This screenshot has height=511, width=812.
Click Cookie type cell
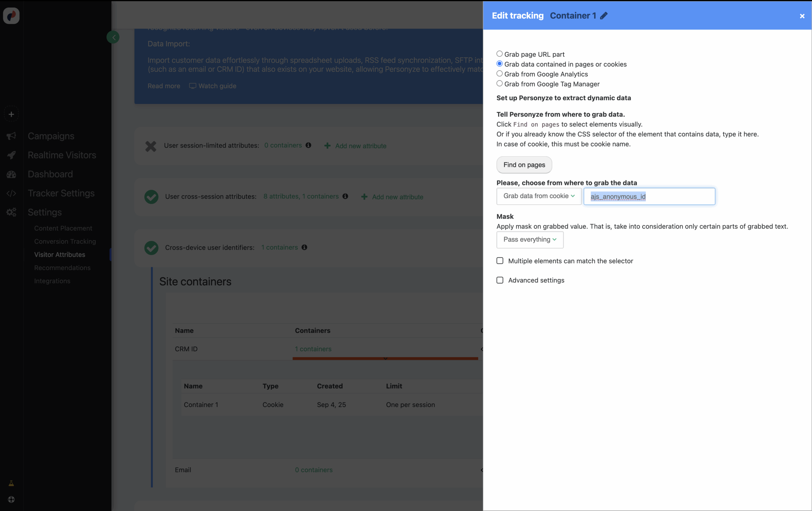273,405
